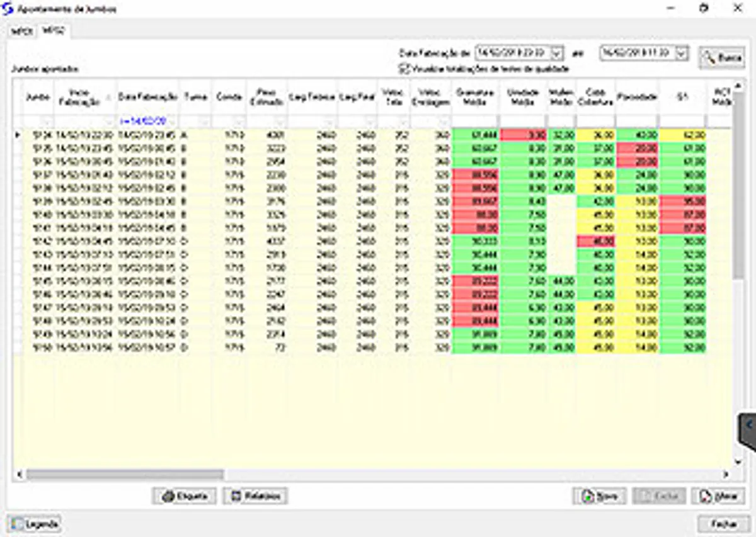Screen dimensions: 756x537
Task: Click the application logo in title bar
Action: 8,9
